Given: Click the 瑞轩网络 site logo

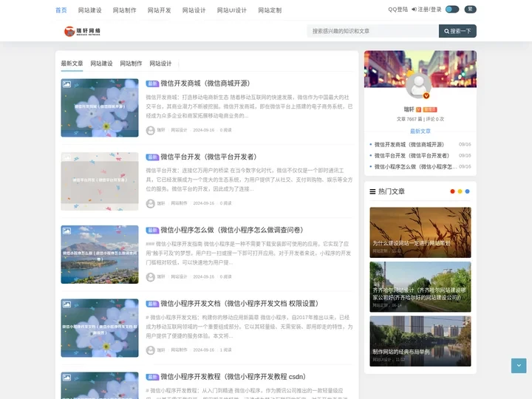Looking at the screenshot, I should point(82,31).
